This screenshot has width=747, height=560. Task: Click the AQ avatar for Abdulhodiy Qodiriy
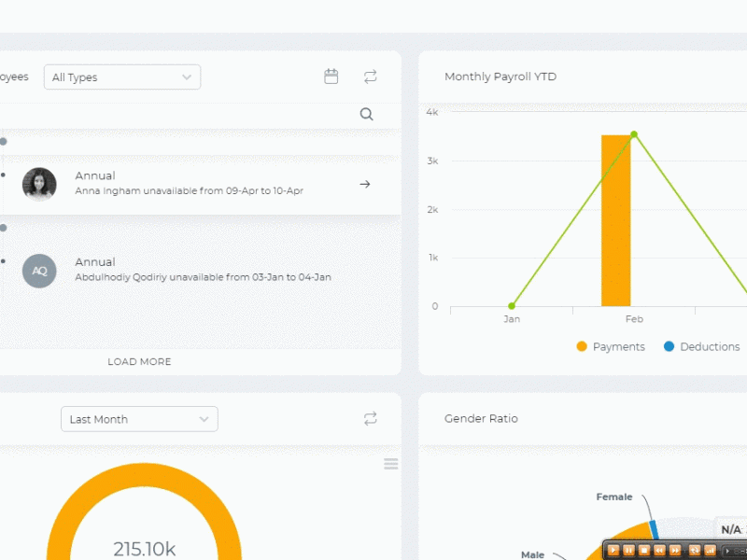point(39,271)
